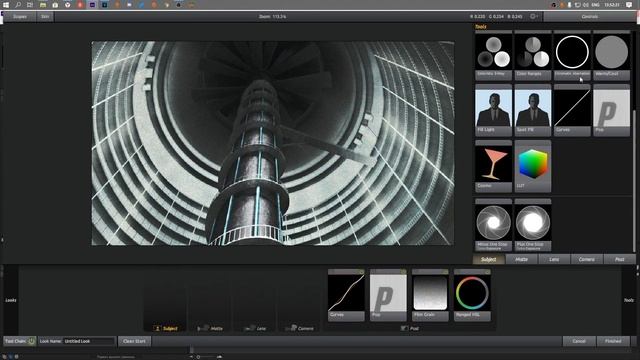
Task: Open Windows taskbar search
Action: [18, 5]
